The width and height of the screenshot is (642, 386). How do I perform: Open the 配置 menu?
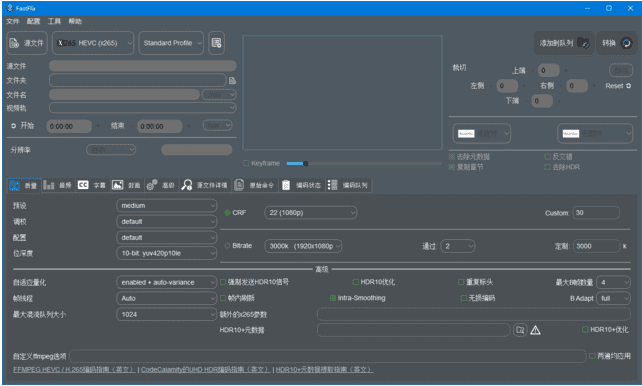click(34, 21)
